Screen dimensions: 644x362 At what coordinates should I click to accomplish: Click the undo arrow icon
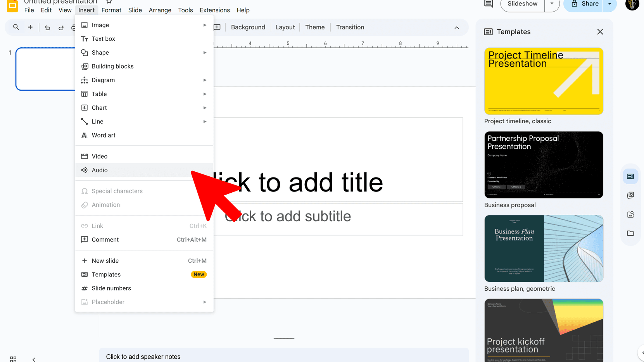(x=47, y=28)
